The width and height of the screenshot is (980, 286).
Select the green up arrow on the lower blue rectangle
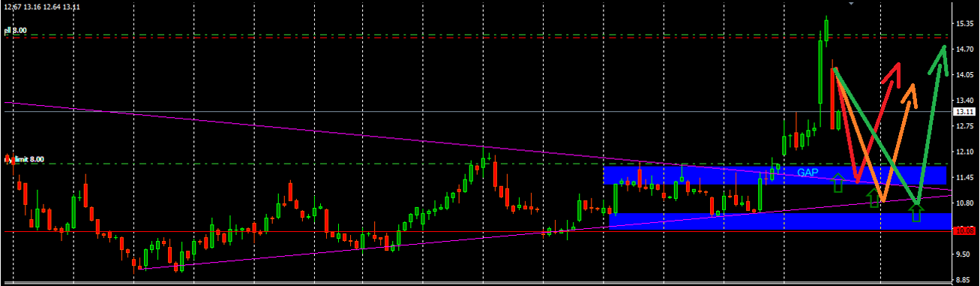(916, 212)
